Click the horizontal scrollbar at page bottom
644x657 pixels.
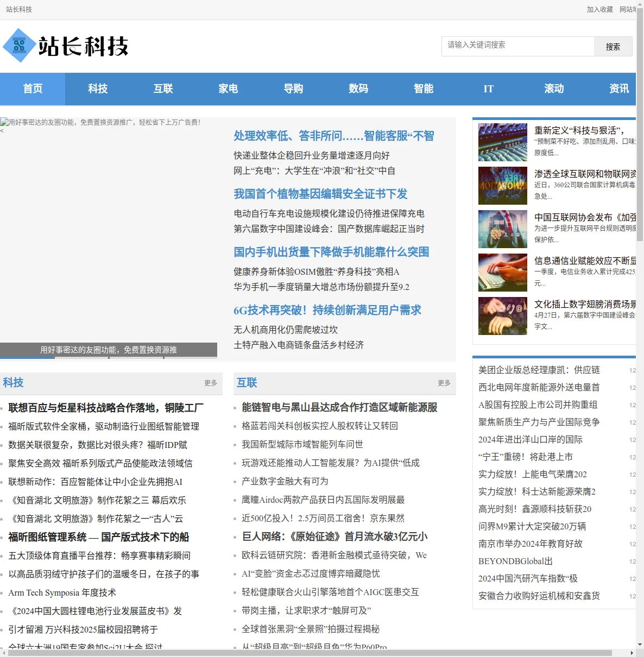[x=310, y=653]
